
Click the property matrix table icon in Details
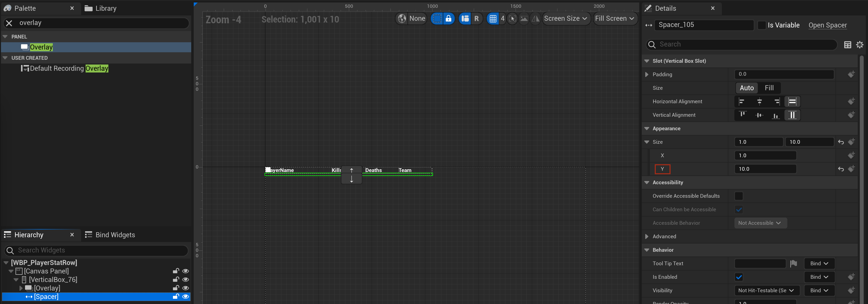click(847, 45)
